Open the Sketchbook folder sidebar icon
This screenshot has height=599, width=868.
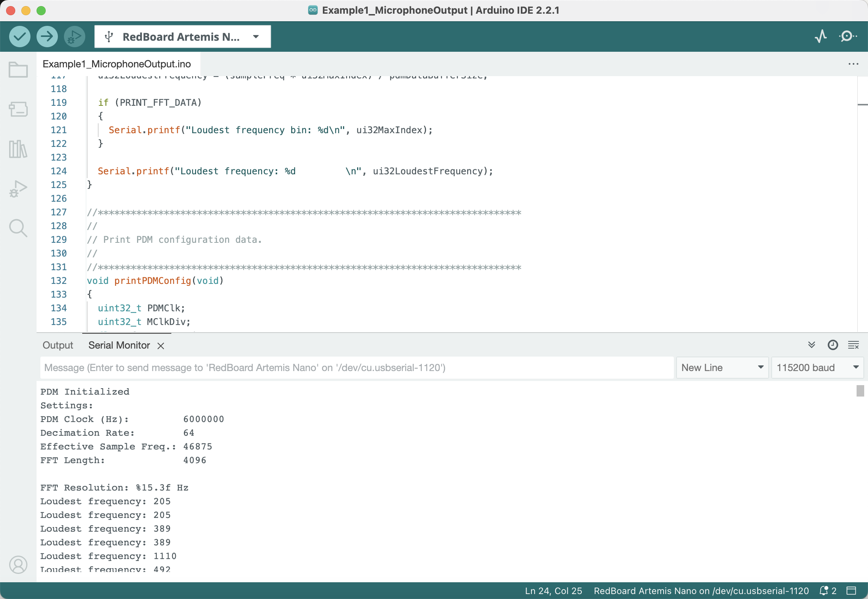pyautogui.click(x=18, y=70)
